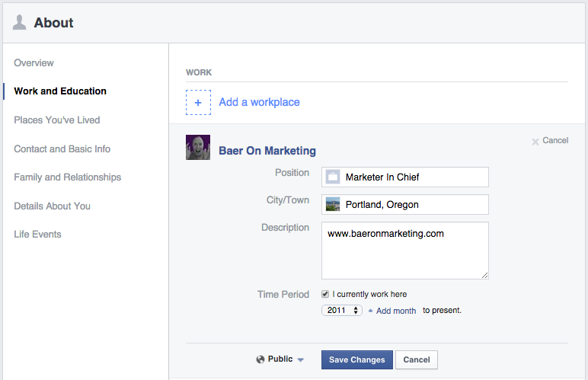Click the Baer On Marketing page link
The height and width of the screenshot is (380, 588).
tap(267, 151)
